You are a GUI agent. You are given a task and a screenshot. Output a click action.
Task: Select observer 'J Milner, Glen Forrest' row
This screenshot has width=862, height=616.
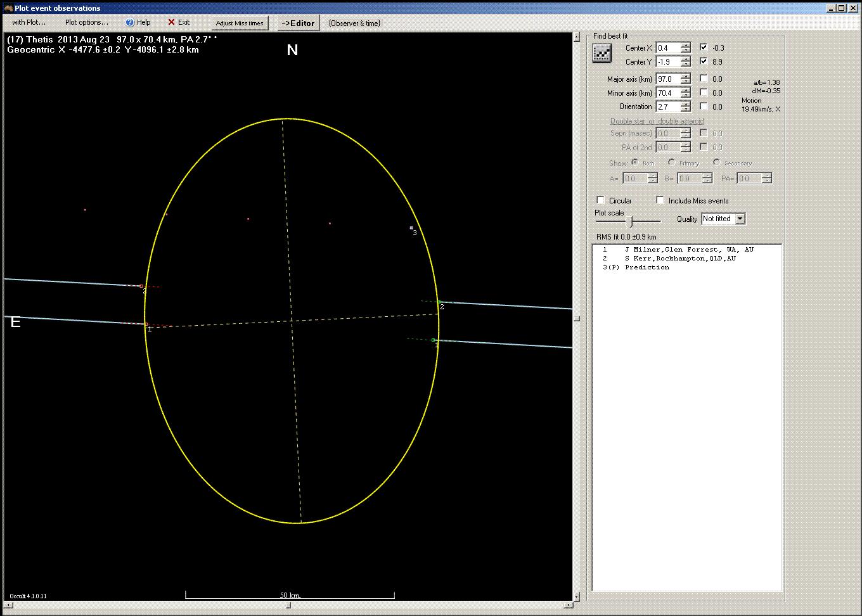(x=687, y=250)
